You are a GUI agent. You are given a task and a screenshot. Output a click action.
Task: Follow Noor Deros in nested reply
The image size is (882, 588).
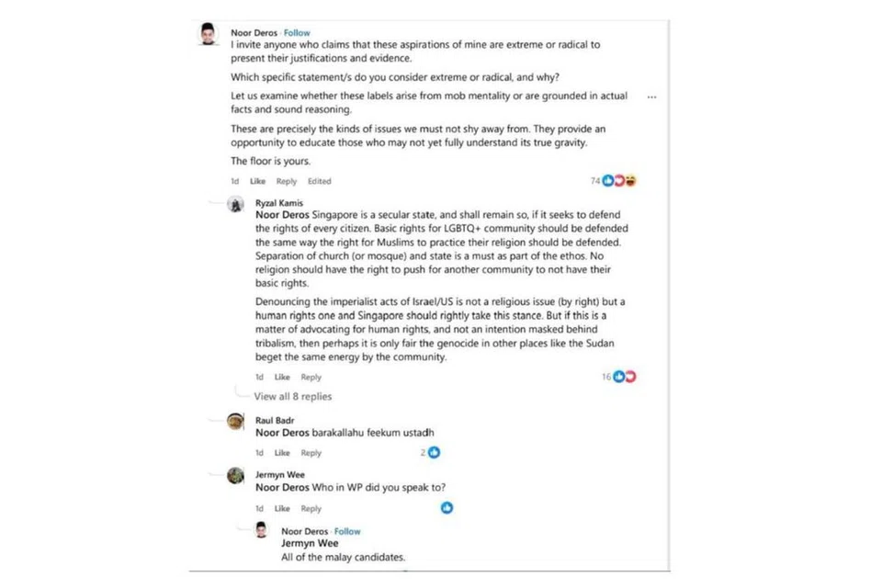(347, 531)
